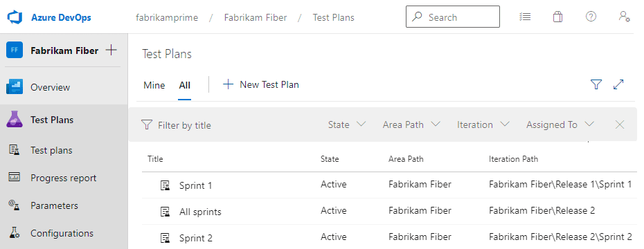
Task: Switch to the Mine tab
Action: [x=154, y=85]
